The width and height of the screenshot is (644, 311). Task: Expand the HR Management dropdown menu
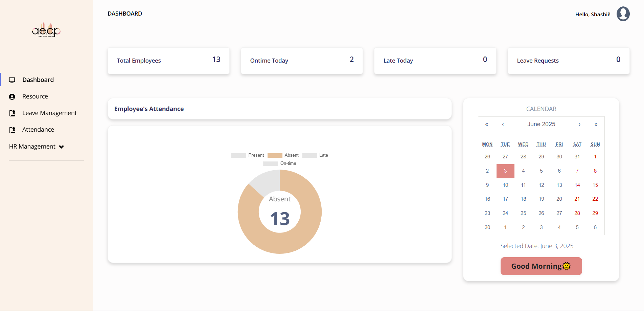tap(37, 147)
